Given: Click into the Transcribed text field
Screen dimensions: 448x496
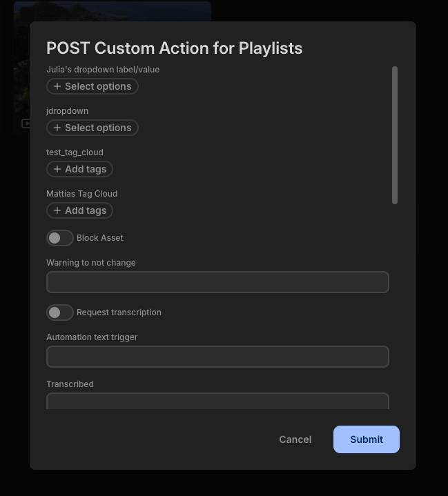Looking at the screenshot, I should [217, 401].
